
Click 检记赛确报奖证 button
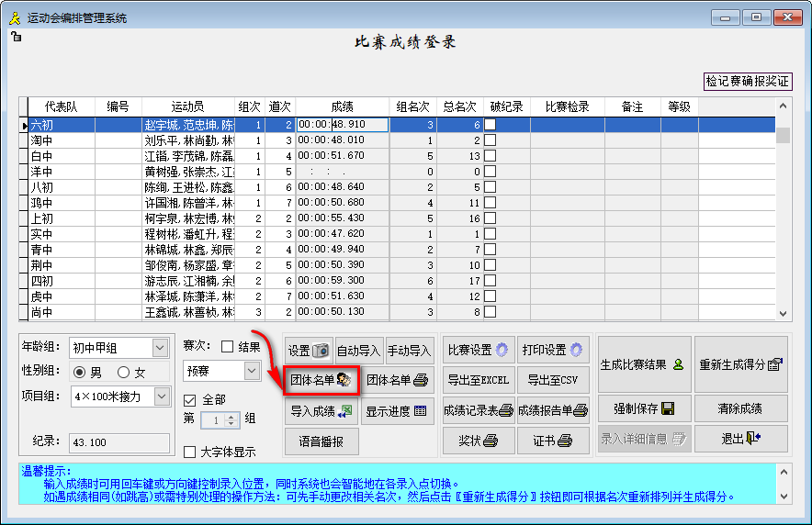click(x=748, y=81)
